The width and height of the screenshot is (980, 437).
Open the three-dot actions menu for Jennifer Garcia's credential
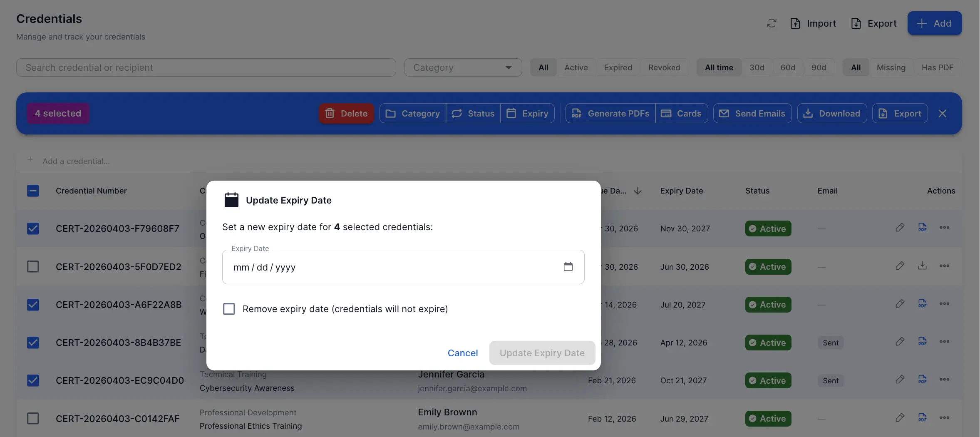point(945,380)
